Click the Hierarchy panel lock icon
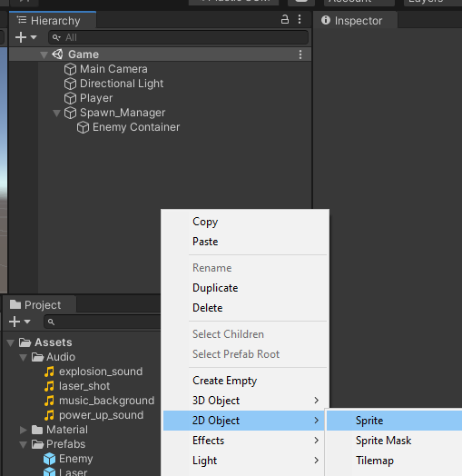This screenshot has height=476, width=462. [x=284, y=20]
